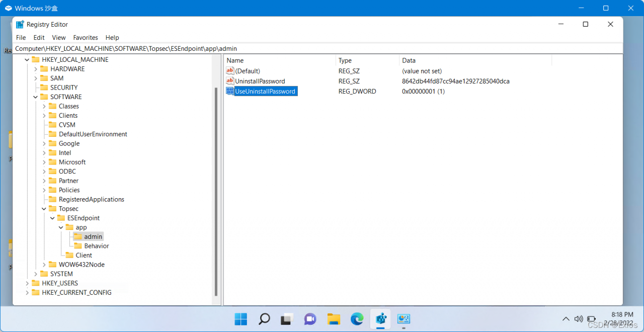Select the Intel key label

[65, 153]
